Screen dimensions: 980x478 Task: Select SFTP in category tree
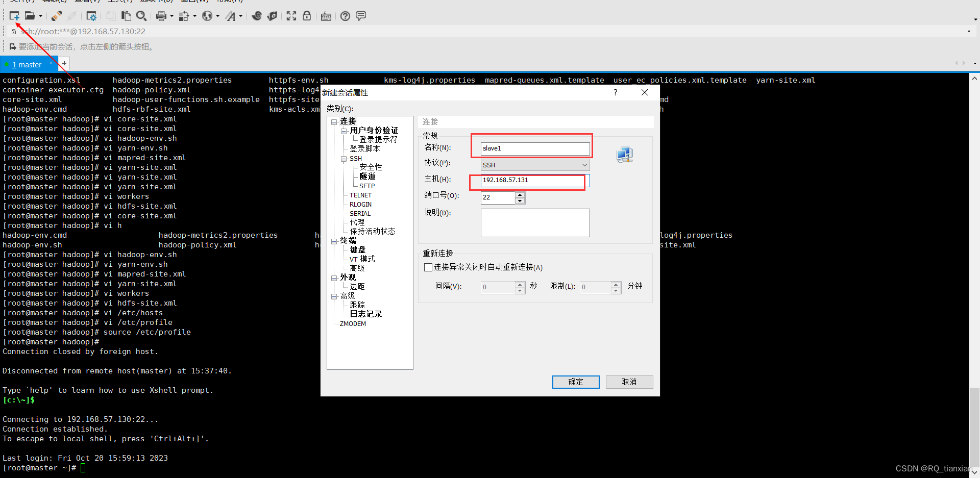[x=367, y=186]
